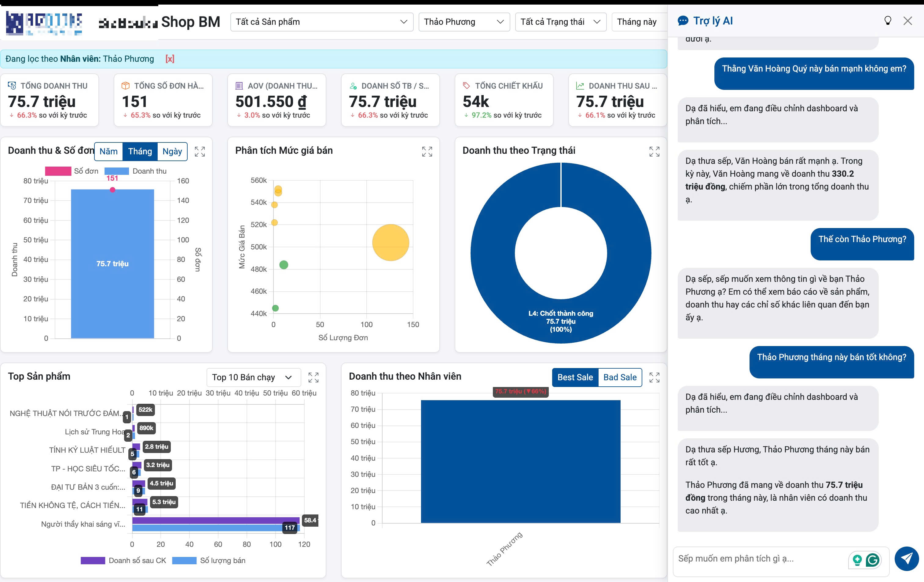Expand the Doanh thu & Số đơn chart
This screenshot has height=582, width=924.
point(200,151)
